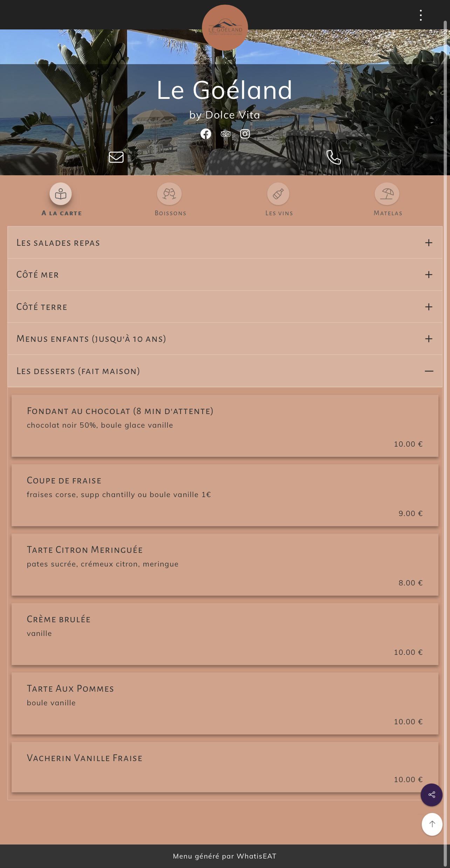Screen dimensions: 450x868
Task: Select the A la carte tab
Action: [61, 199]
